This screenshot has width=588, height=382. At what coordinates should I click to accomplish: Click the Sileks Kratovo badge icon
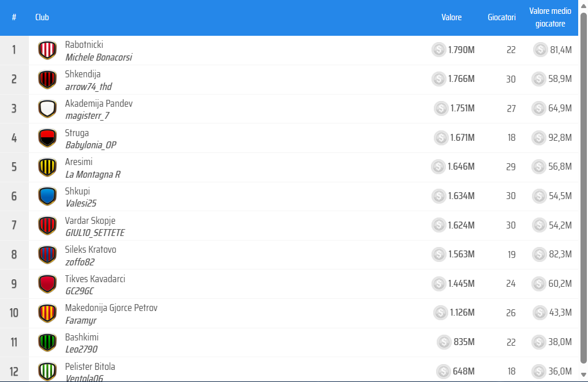pyautogui.click(x=47, y=254)
